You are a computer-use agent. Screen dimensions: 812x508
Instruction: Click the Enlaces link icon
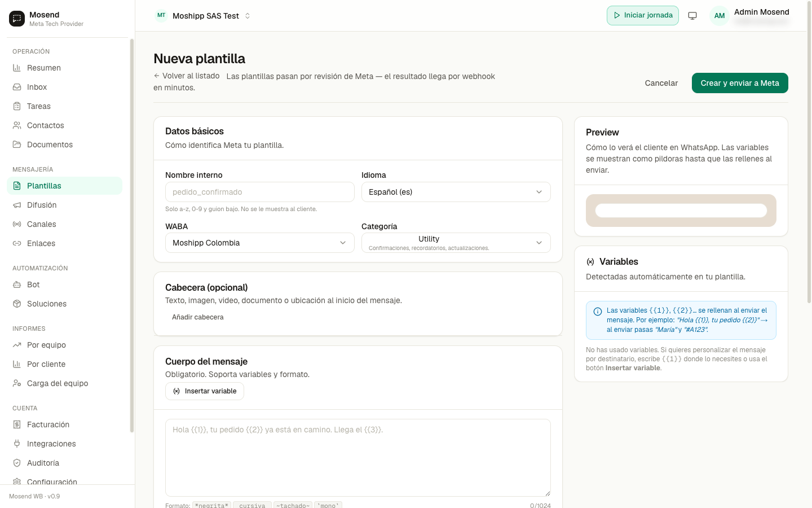coord(17,243)
